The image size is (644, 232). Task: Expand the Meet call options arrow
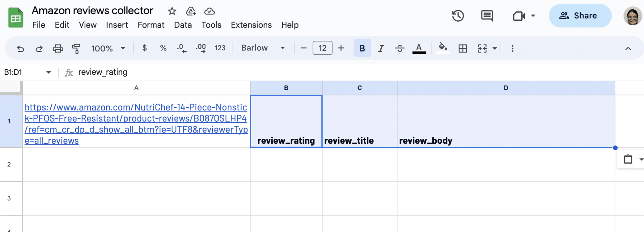click(x=533, y=16)
